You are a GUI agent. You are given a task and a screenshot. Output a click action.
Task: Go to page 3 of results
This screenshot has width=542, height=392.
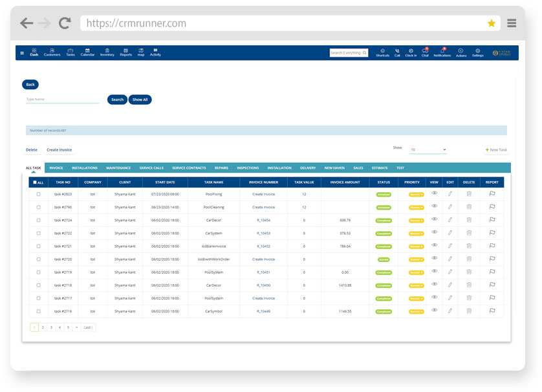[x=50, y=327]
